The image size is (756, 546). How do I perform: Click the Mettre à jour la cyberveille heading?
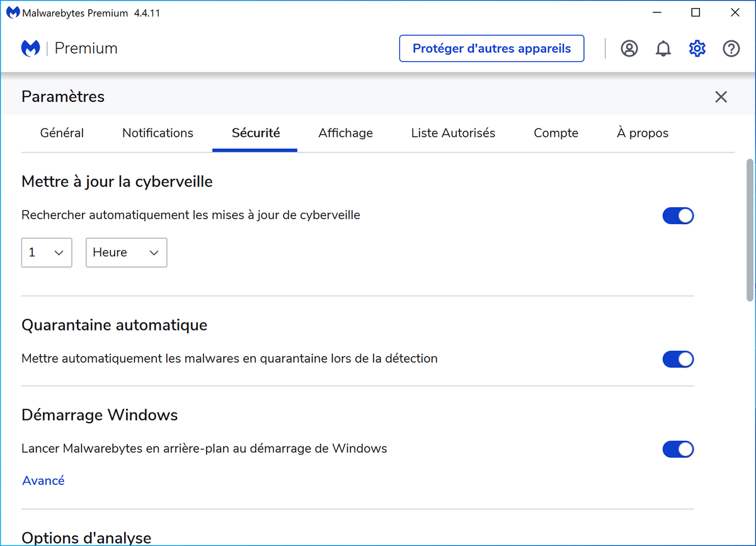point(117,182)
